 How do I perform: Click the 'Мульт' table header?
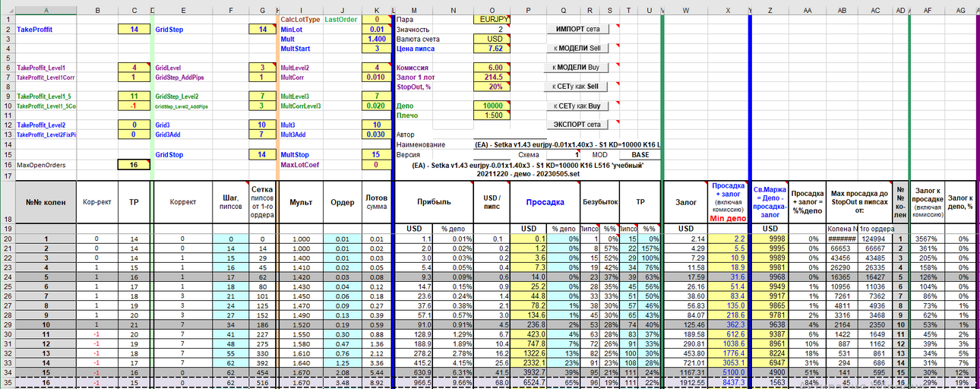click(301, 202)
